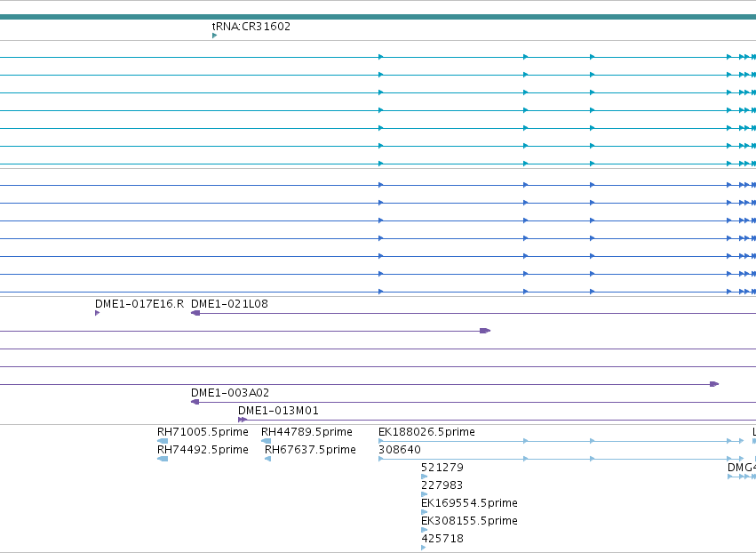Click the RH71005.5prime EST label
Screen dimensions: 756x553
click(203, 432)
